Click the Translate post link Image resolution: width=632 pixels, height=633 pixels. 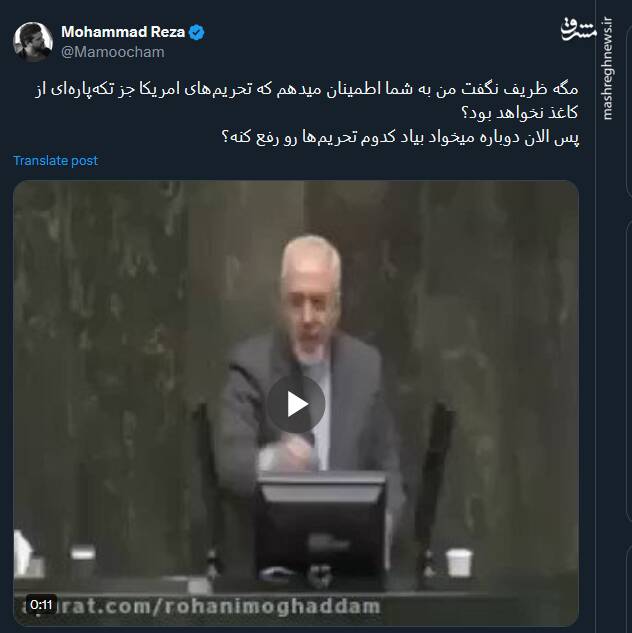coord(55,161)
